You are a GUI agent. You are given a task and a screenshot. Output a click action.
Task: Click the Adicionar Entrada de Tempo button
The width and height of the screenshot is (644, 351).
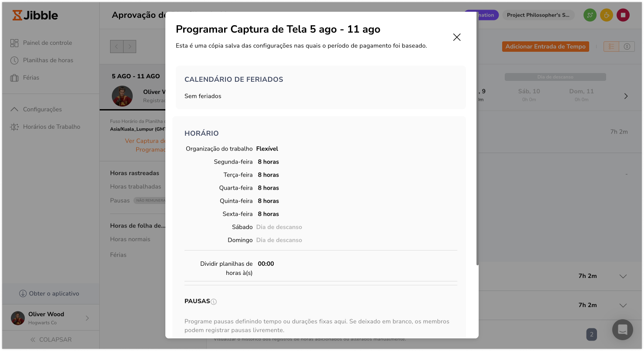point(545,47)
